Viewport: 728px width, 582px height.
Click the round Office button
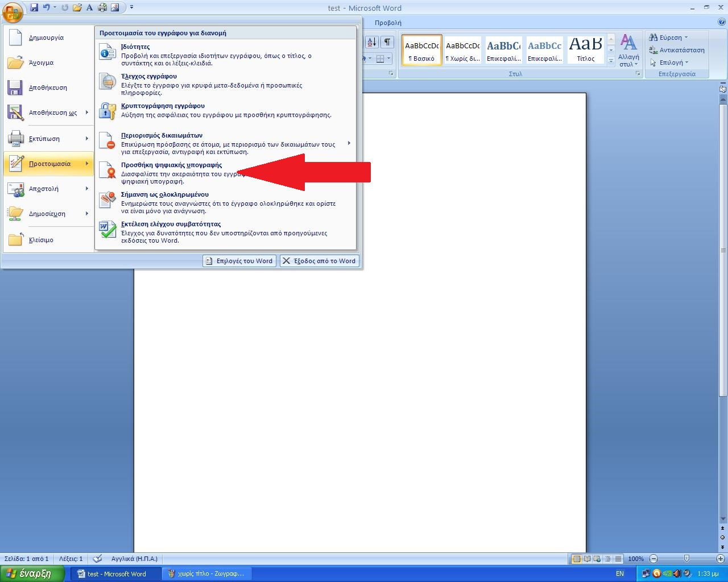coord(13,11)
